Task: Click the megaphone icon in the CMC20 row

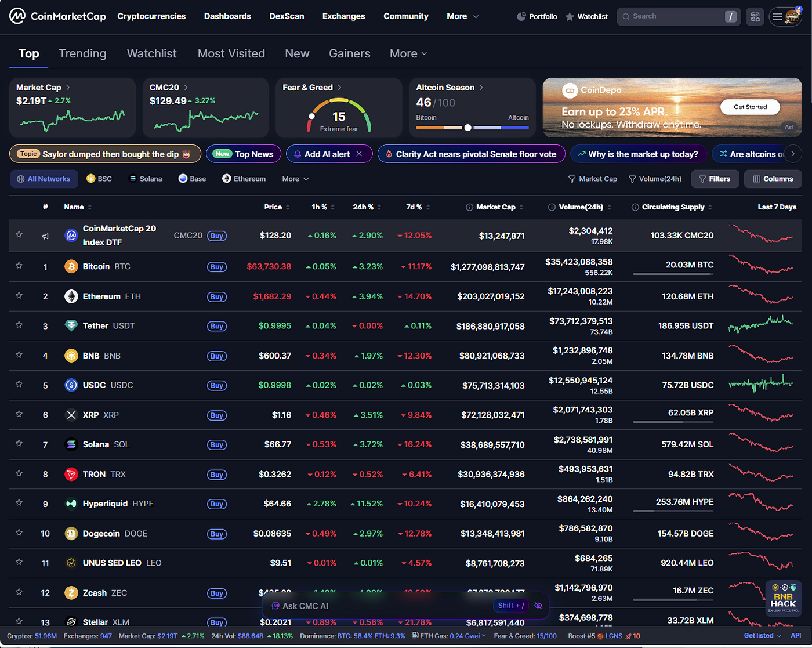Action: pyautogui.click(x=45, y=236)
